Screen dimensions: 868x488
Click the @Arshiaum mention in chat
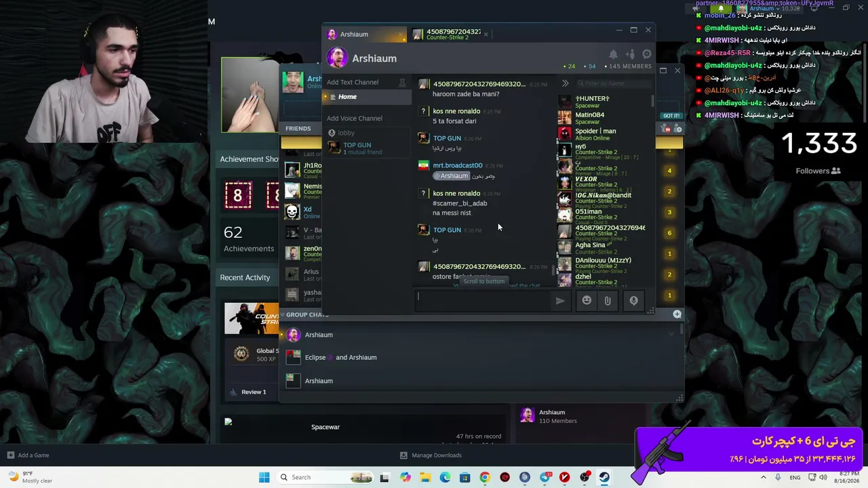coord(451,176)
